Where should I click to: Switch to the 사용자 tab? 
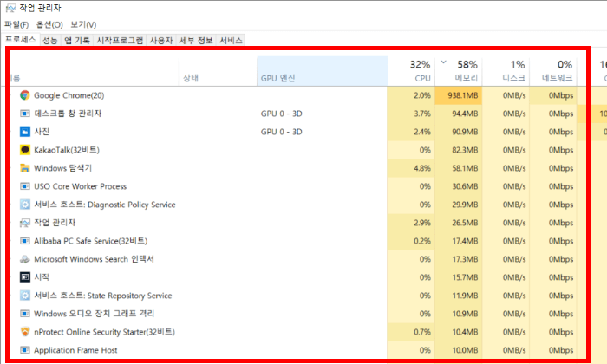[161, 40]
